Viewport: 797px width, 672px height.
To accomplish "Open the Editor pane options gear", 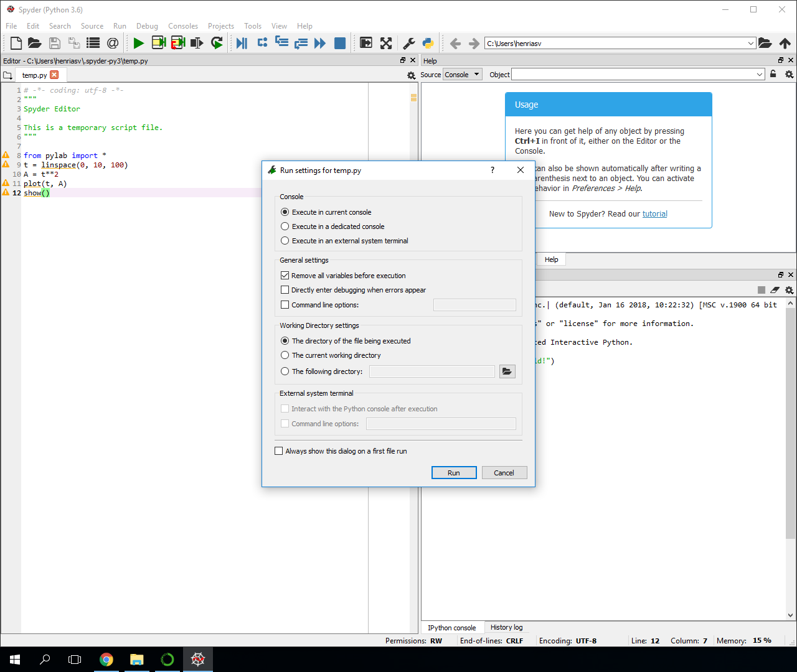I will pyautogui.click(x=411, y=75).
